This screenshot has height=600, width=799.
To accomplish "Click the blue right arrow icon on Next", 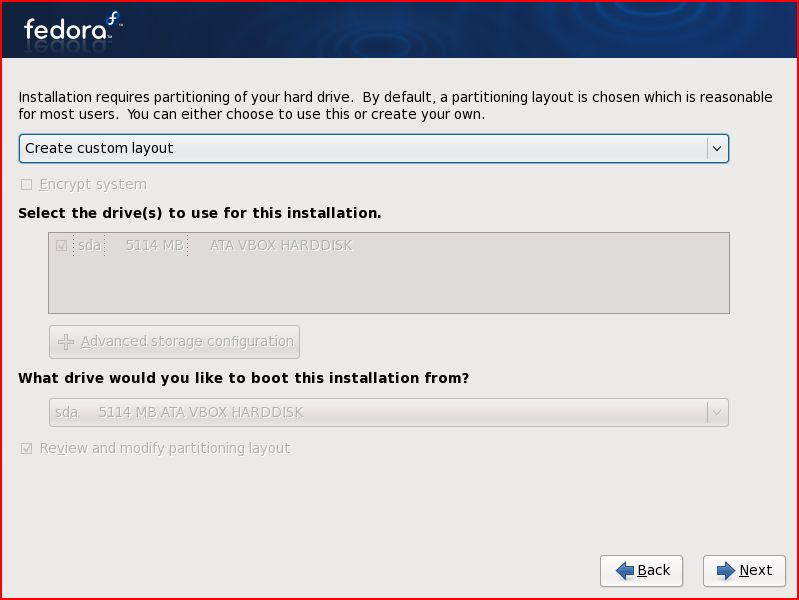I will pyautogui.click(x=726, y=570).
